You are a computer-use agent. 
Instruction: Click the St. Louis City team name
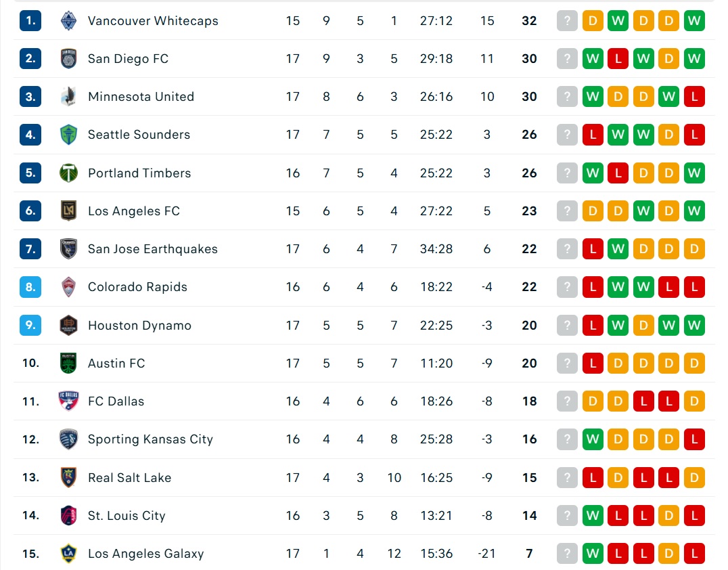[127, 516]
